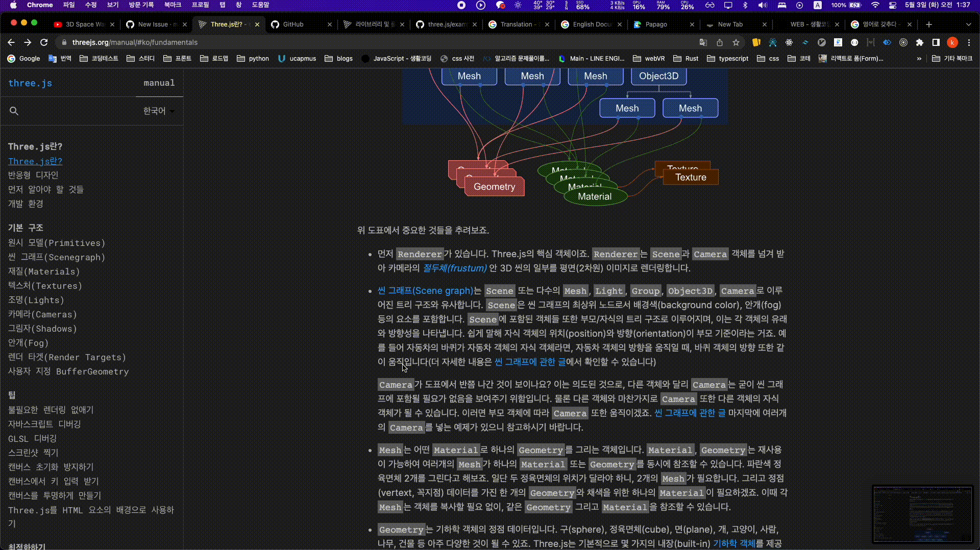980x550 pixels.
Task: Switch to the English Docu tab
Action: click(591, 24)
